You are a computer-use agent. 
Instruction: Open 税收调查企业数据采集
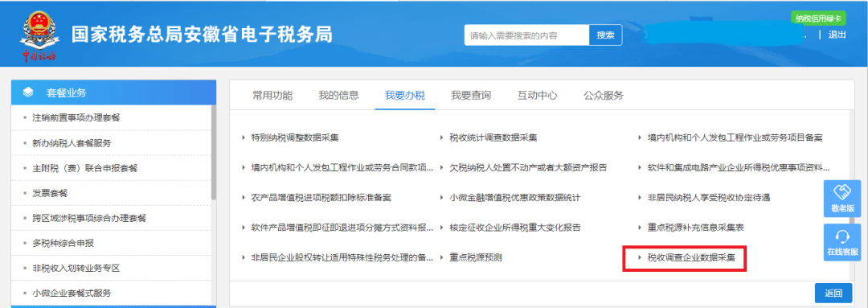pyautogui.click(x=691, y=257)
